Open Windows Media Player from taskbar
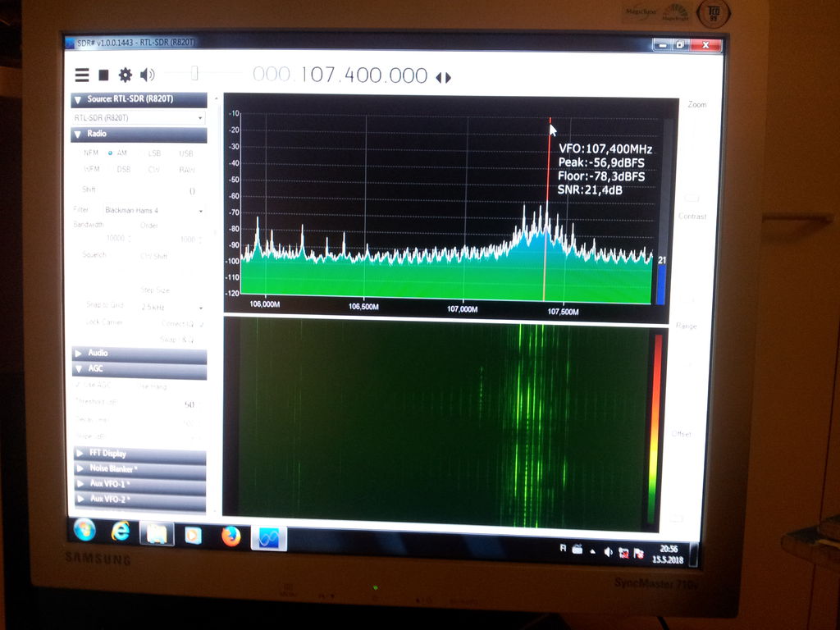 click(194, 536)
